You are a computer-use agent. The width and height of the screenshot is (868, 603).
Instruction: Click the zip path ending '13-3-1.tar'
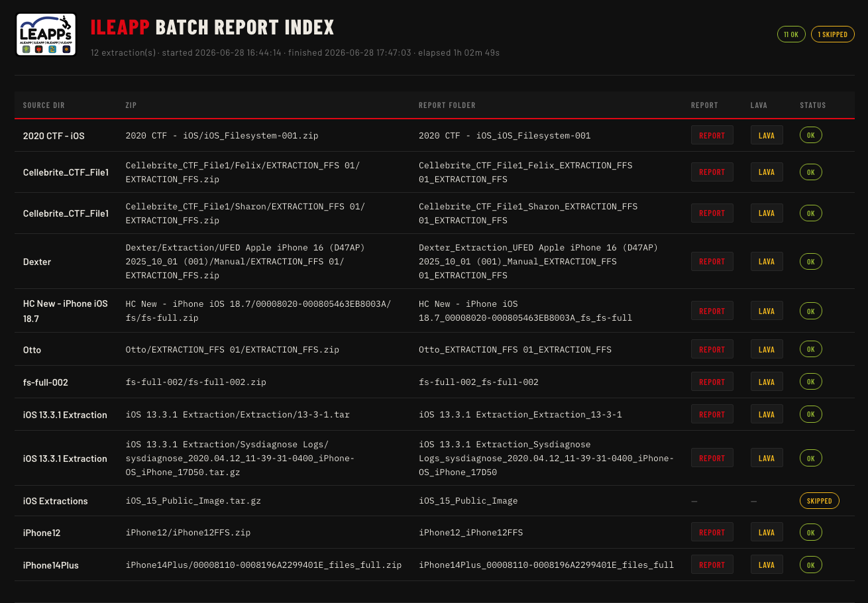(238, 415)
